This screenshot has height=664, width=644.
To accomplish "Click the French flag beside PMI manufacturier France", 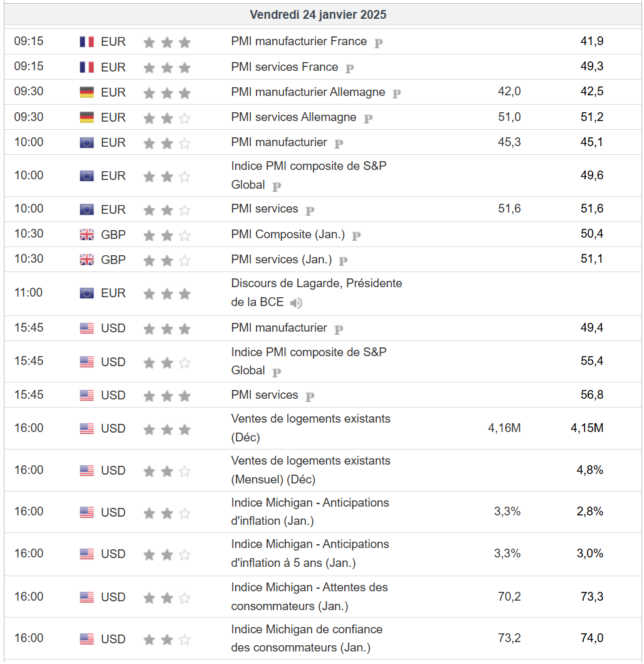I will [87, 42].
